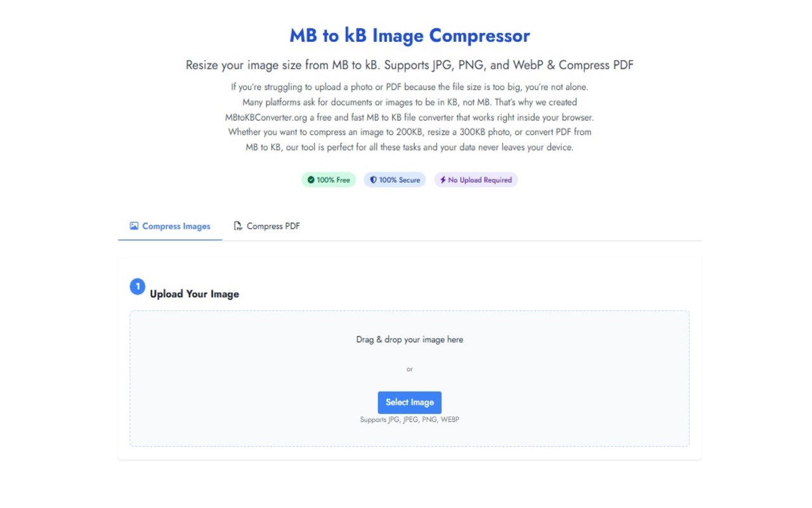The height and width of the screenshot is (508, 812).
Task: Click the PDF file icon beside Compress PDF
Action: 238,226
